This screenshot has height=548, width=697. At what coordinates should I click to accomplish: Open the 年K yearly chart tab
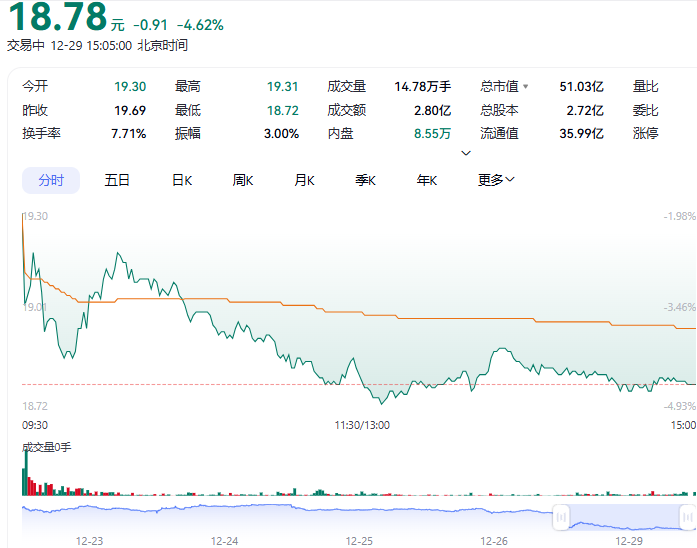427,180
